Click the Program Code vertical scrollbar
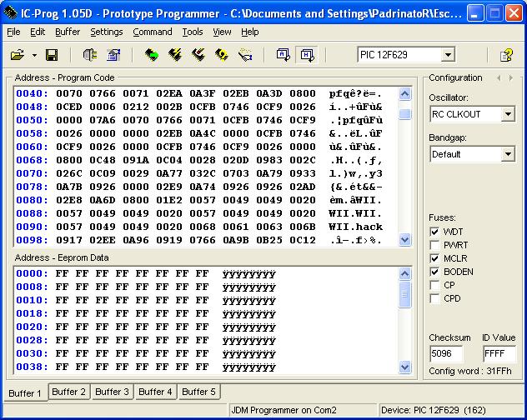 405,167
